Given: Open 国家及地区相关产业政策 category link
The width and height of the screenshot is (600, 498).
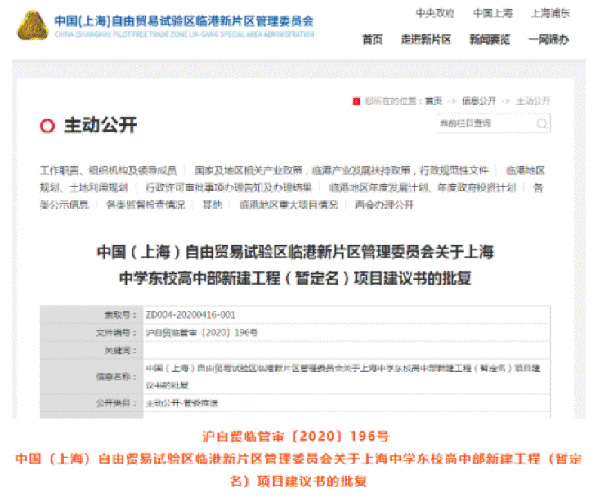Looking at the screenshot, I should (x=249, y=170).
